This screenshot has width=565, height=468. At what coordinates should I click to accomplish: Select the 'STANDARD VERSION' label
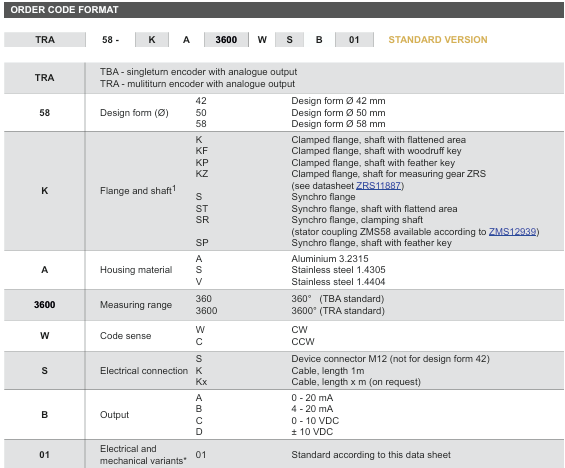[438, 40]
